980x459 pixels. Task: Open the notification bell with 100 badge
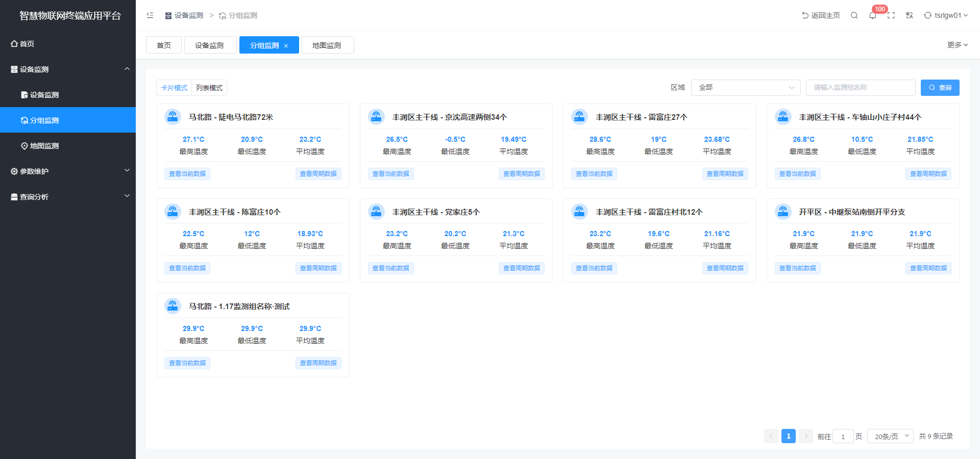873,15
